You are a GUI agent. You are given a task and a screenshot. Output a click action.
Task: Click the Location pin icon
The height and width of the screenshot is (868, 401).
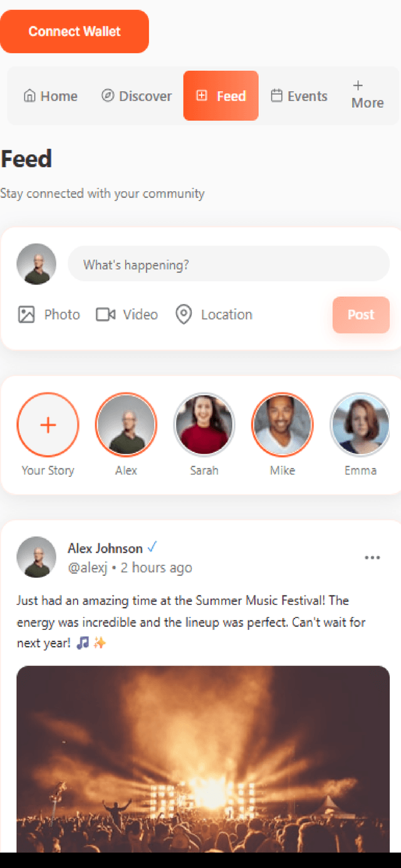(183, 315)
